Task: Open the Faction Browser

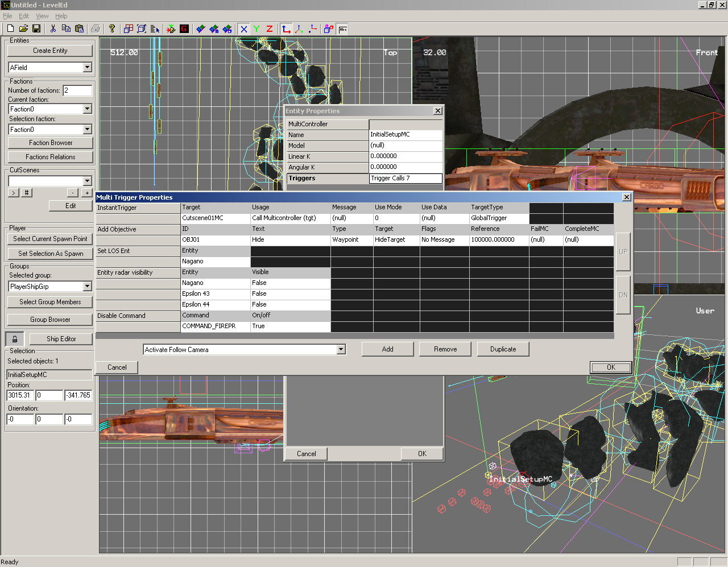Action: [50, 143]
